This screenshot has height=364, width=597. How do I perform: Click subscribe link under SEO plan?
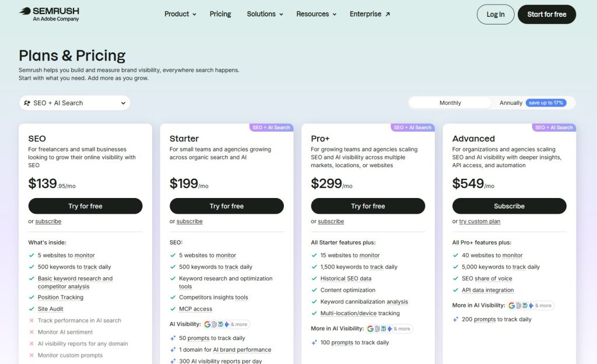[48, 221]
